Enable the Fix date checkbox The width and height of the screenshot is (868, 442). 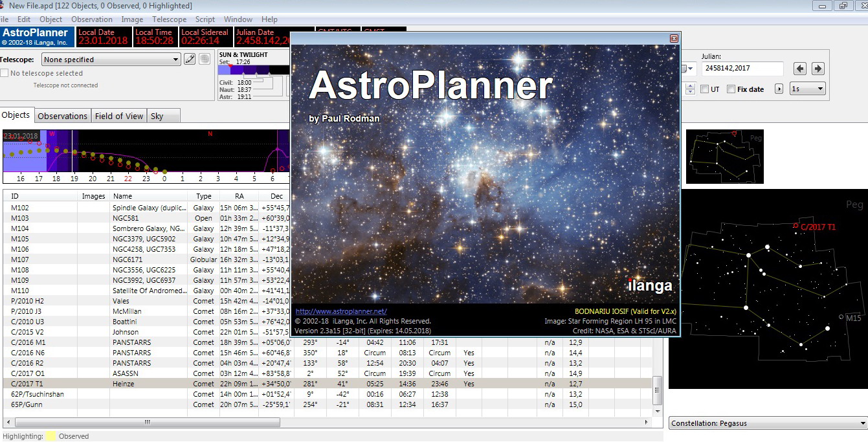(731, 89)
